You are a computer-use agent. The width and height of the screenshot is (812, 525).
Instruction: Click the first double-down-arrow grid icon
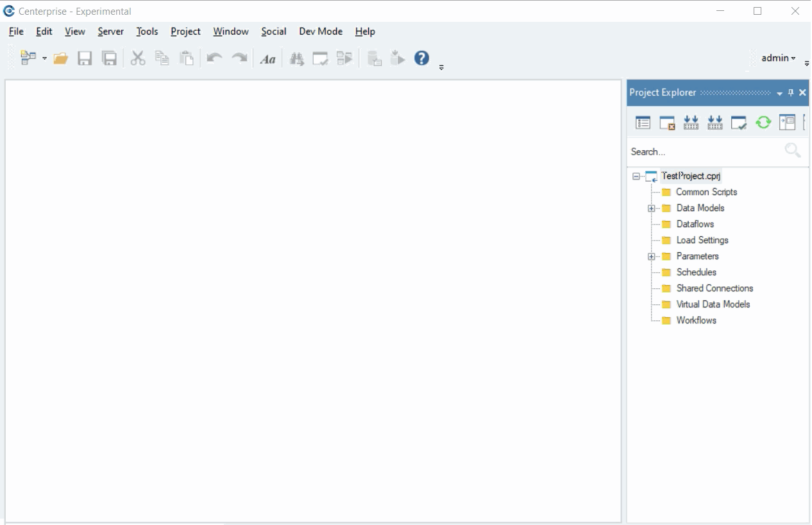click(691, 123)
